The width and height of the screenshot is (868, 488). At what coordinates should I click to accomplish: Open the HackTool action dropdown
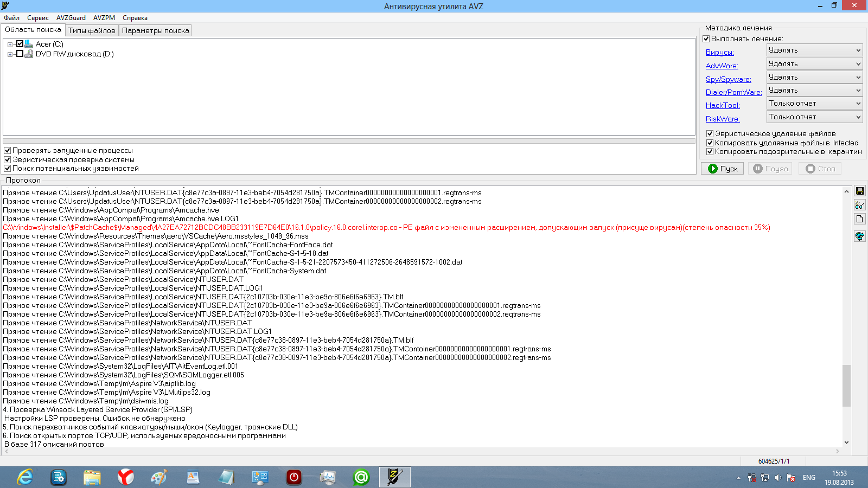point(815,104)
